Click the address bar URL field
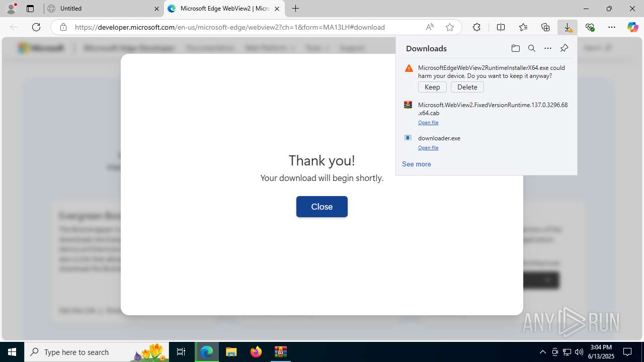Screen dimensions: 644x362 [x=230, y=27]
